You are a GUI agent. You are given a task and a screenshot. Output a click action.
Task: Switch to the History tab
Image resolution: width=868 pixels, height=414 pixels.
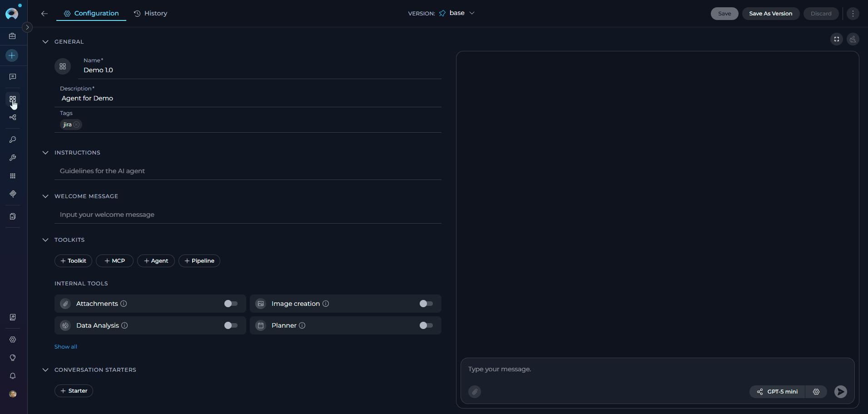[151, 14]
